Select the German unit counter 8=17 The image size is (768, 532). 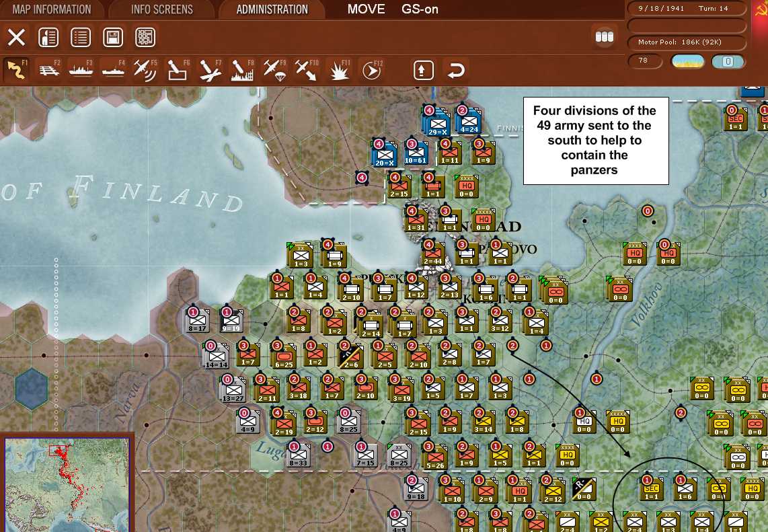point(198,320)
